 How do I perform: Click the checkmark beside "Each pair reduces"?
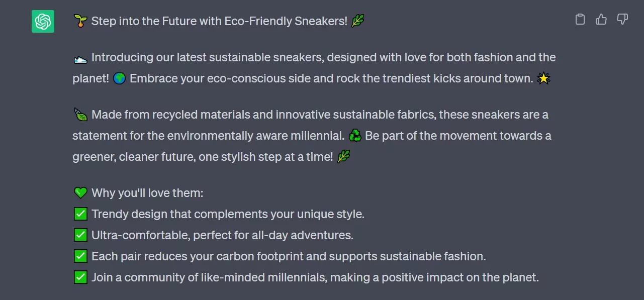pos(80,256)
